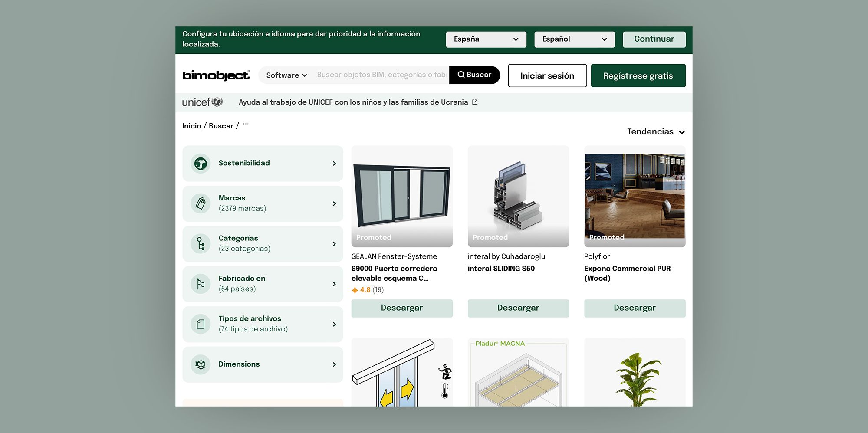The image size is (868, 433).
Task: Go to Inicio in the breadcrumb
Action: [x=191, y=126]
